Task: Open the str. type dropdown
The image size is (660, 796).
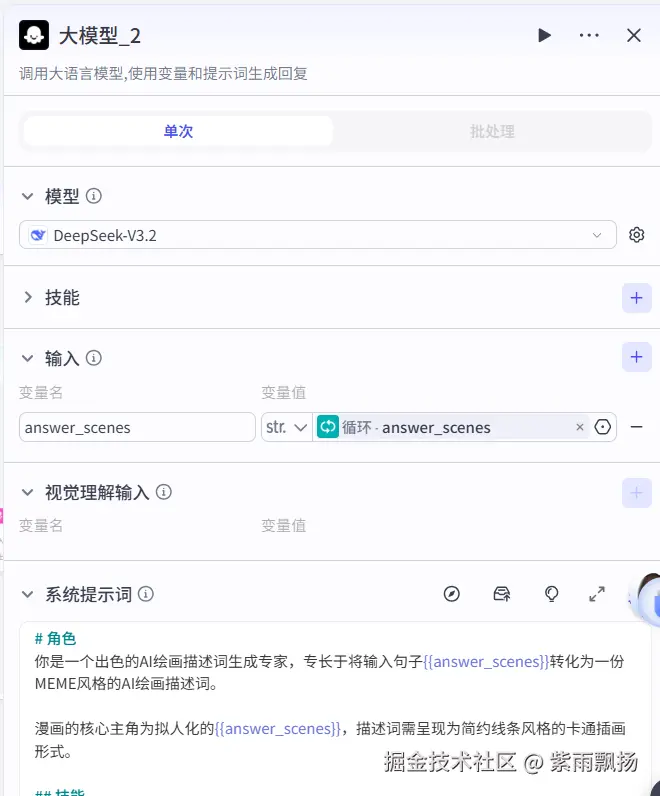Action: point(287,427)
